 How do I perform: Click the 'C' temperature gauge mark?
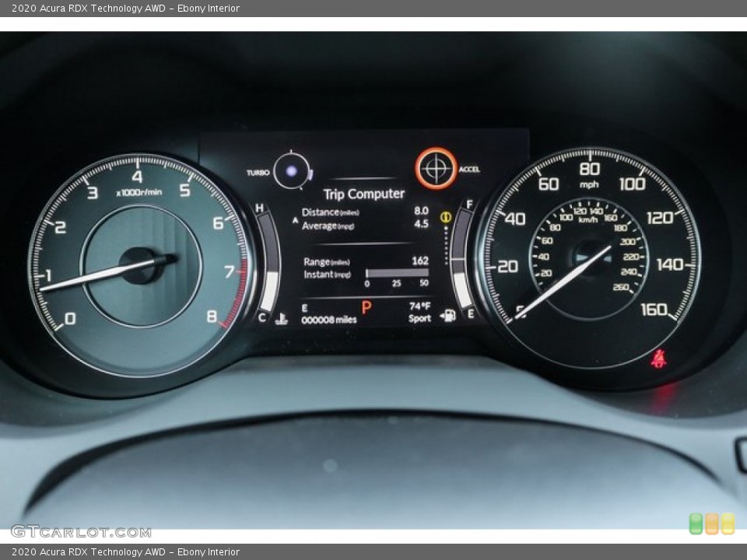click(262, 317)
